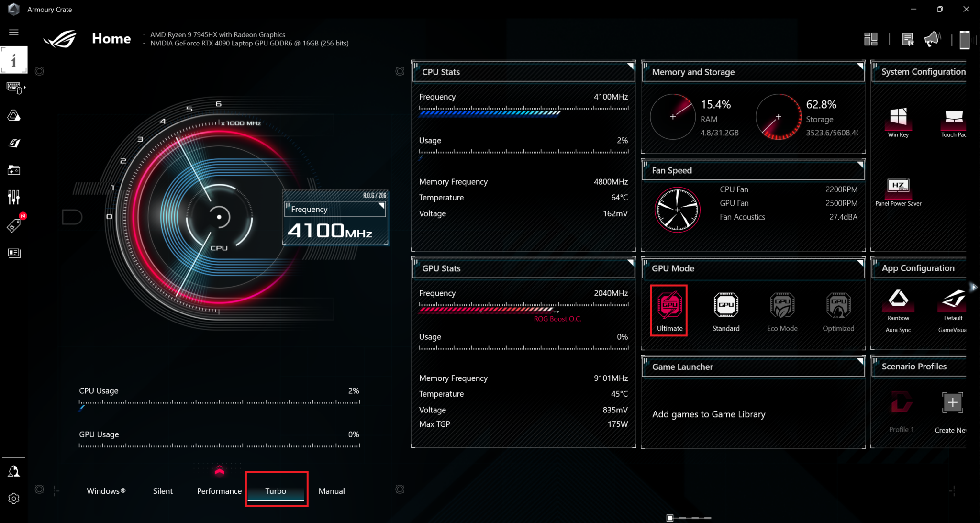Enable Eco Mode GPU setting

tap(782, 306)
